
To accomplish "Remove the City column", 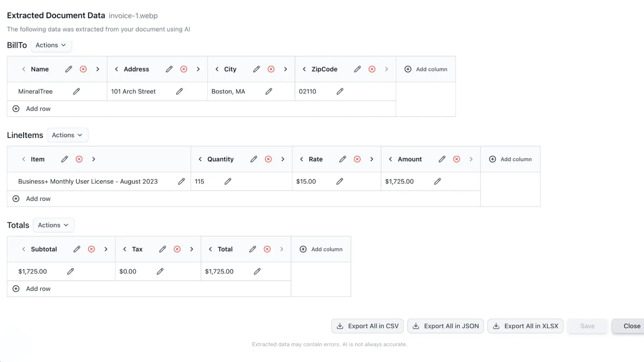I will click(271, 69).
